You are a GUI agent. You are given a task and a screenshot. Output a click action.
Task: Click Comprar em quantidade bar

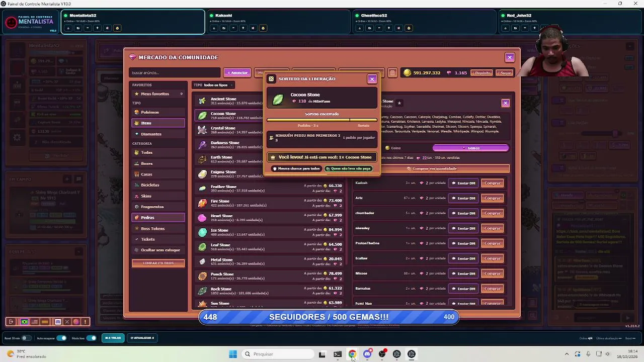(432, 168)
